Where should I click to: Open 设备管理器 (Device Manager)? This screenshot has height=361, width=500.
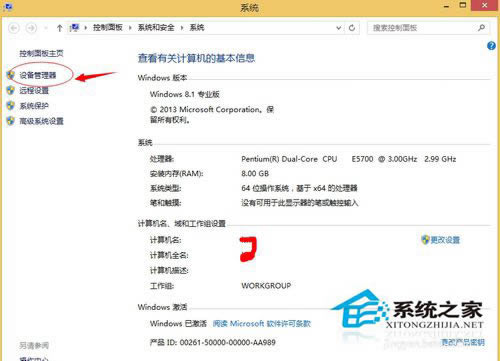38,75
